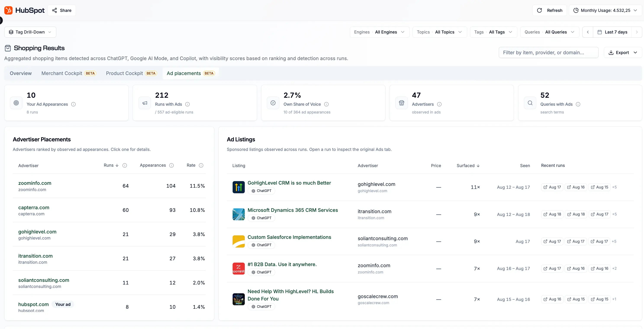Click the HubSpot logo icon
644x329 pixels.
(8, 10)
